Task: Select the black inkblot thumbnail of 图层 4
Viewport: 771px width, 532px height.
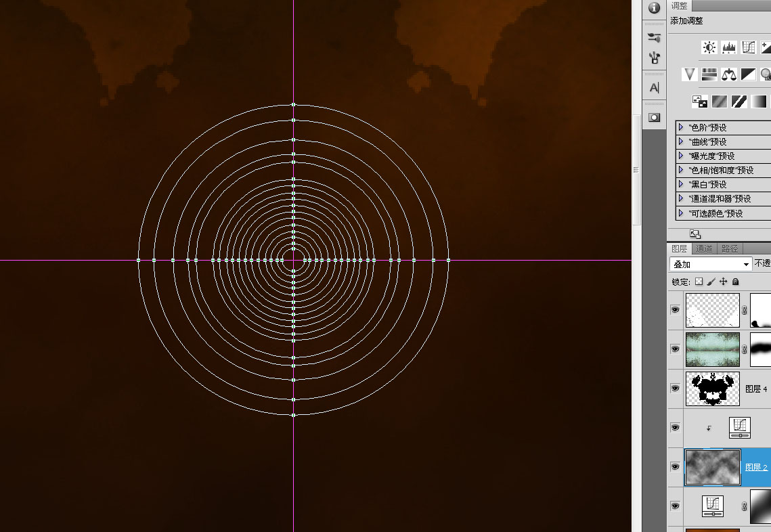Action: (x=713, y=389)
